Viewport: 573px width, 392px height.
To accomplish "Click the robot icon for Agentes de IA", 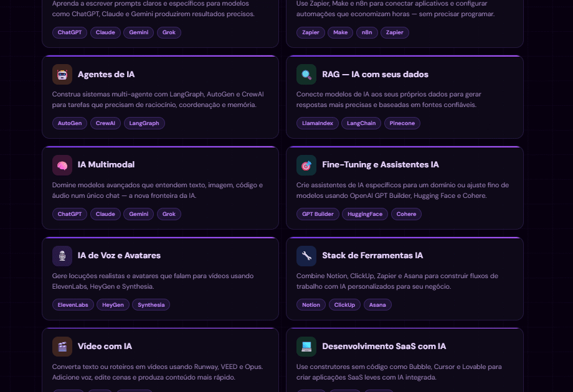I will [x=62, y=74].
